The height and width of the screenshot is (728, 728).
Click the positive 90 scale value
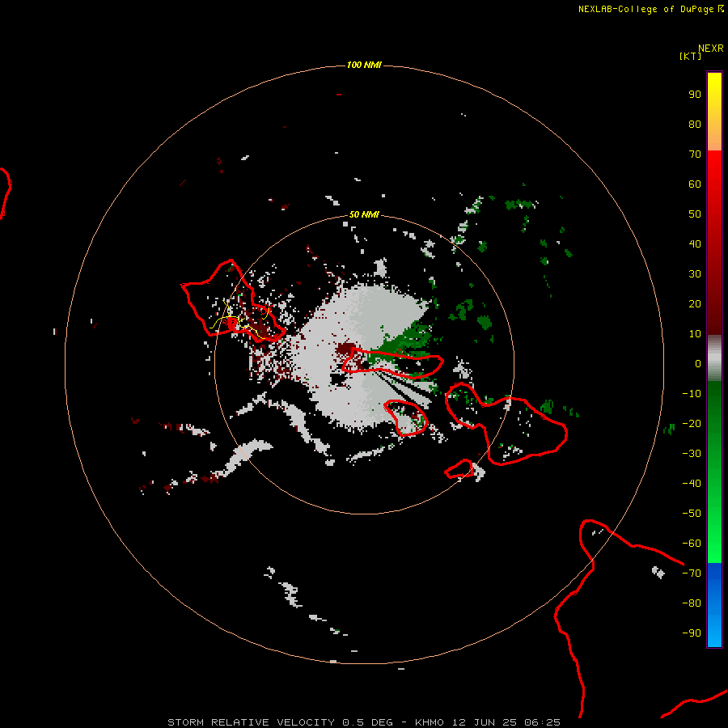[695, 95]
